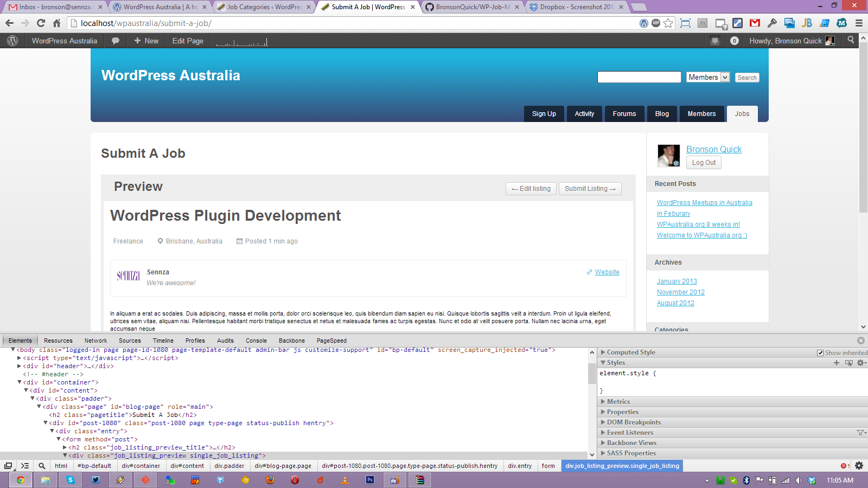Open comments bubble in admin bar
This screenshot has width=868, height=488.
(x=116, y=41)
